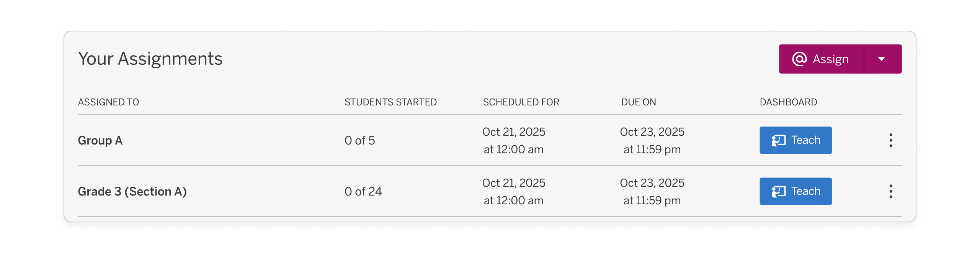Click the DUE ON column header

point(638,102)
